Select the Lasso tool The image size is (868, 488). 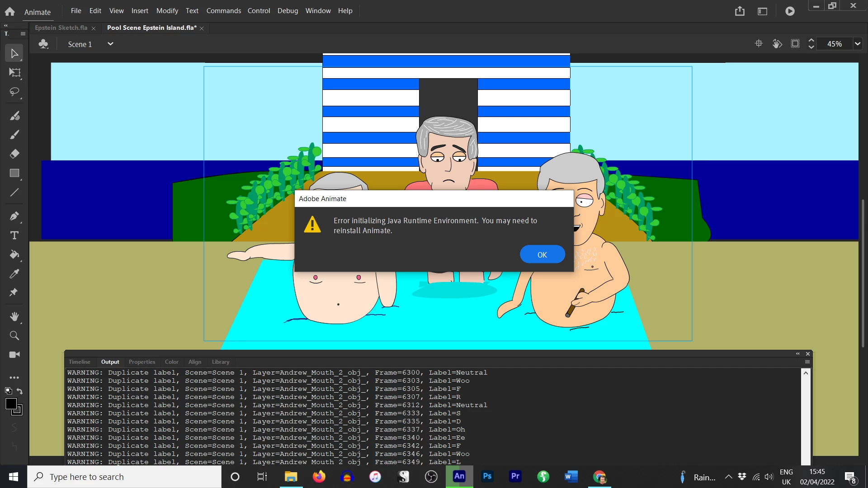coord(14,92)
